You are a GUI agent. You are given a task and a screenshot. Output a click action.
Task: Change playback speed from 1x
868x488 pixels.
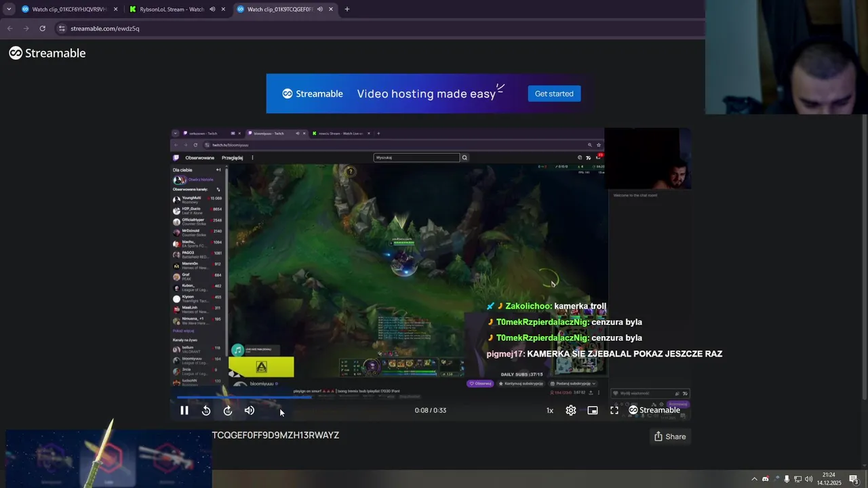click(550, 410)
